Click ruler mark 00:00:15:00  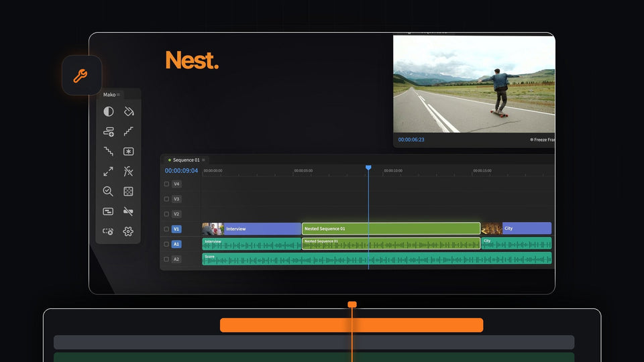pos(482,171)
